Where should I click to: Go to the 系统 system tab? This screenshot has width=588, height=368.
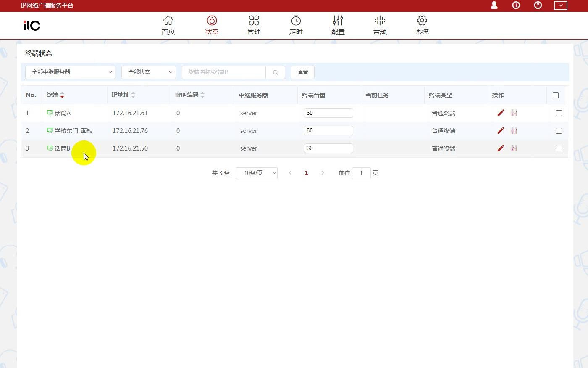click(x=422, y=25)
